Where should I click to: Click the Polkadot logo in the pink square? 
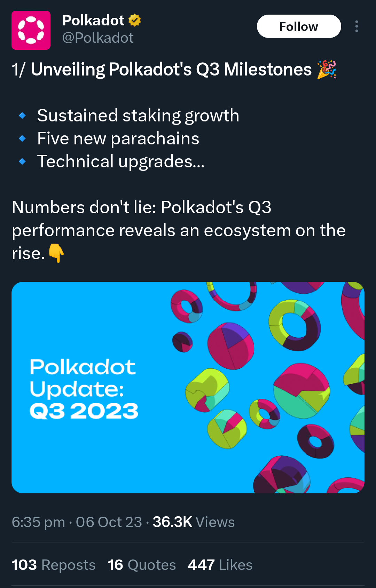[x=31, y=30]
